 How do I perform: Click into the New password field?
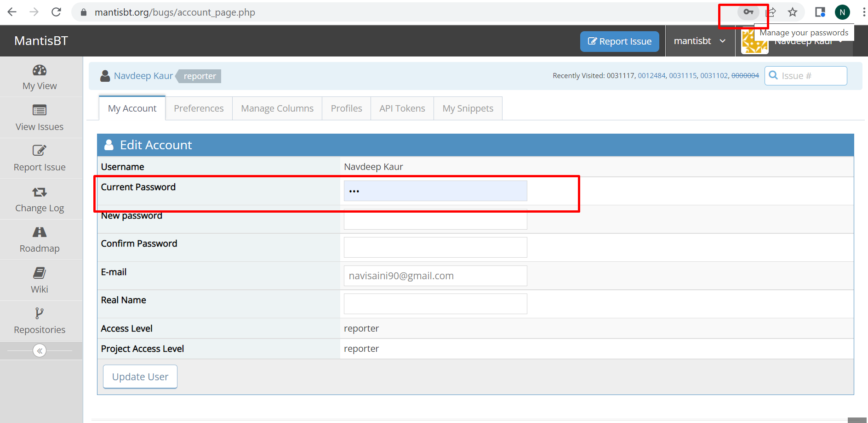point(435,220)
